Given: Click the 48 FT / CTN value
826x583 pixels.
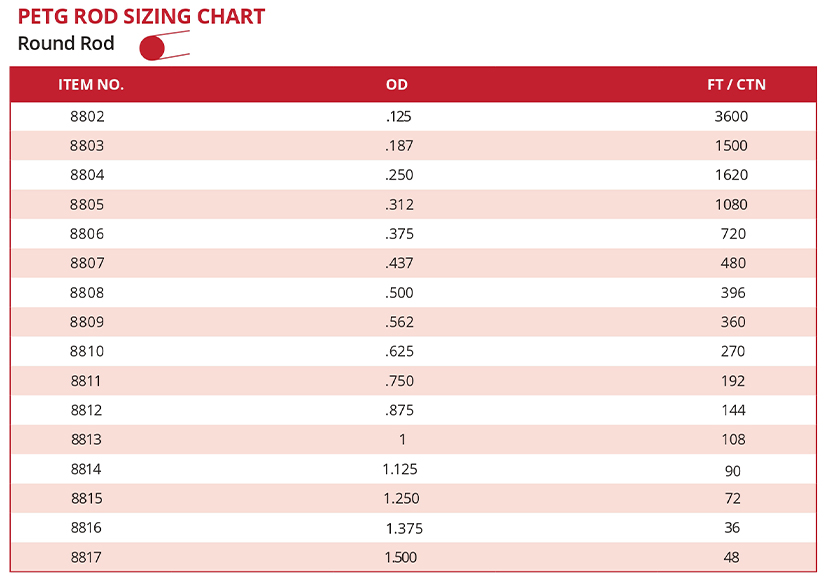Looking at the screenshot, I should tap(733, 557).
